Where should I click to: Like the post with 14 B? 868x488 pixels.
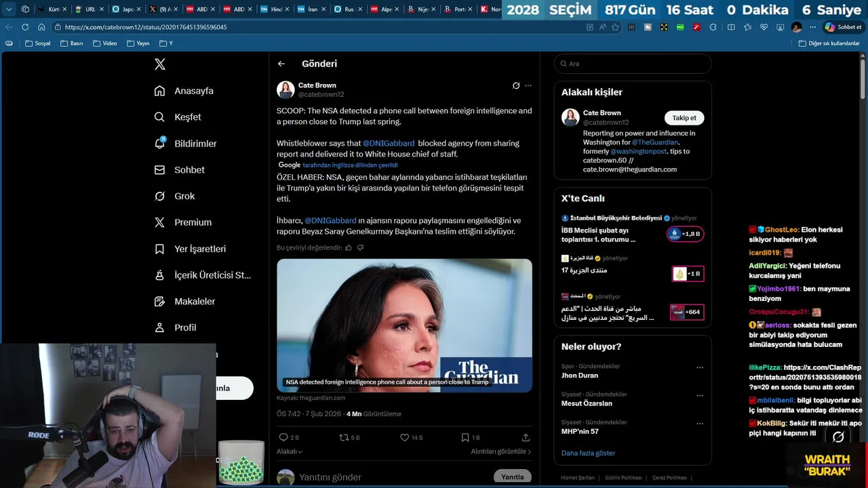(411, 438)
